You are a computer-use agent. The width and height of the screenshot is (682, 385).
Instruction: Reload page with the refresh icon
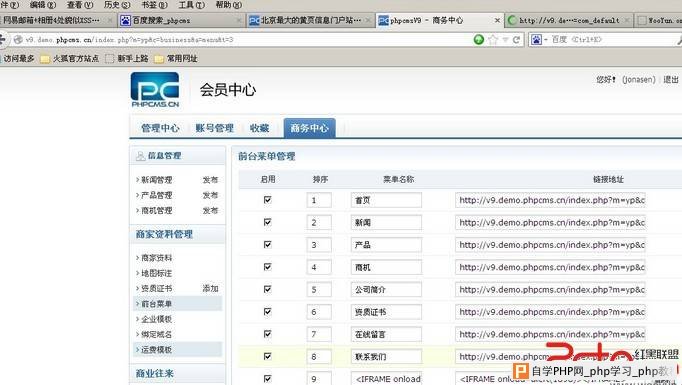point(516,40)
